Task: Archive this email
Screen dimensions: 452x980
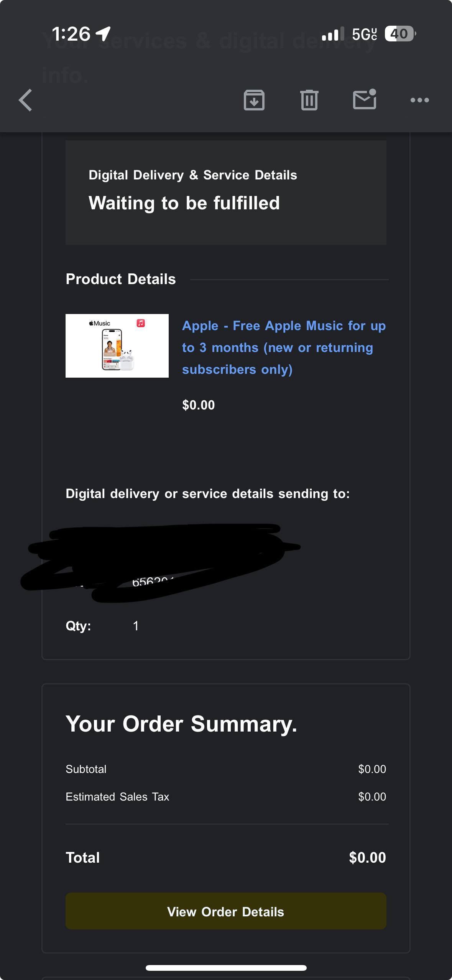Action: click(255, 100)
